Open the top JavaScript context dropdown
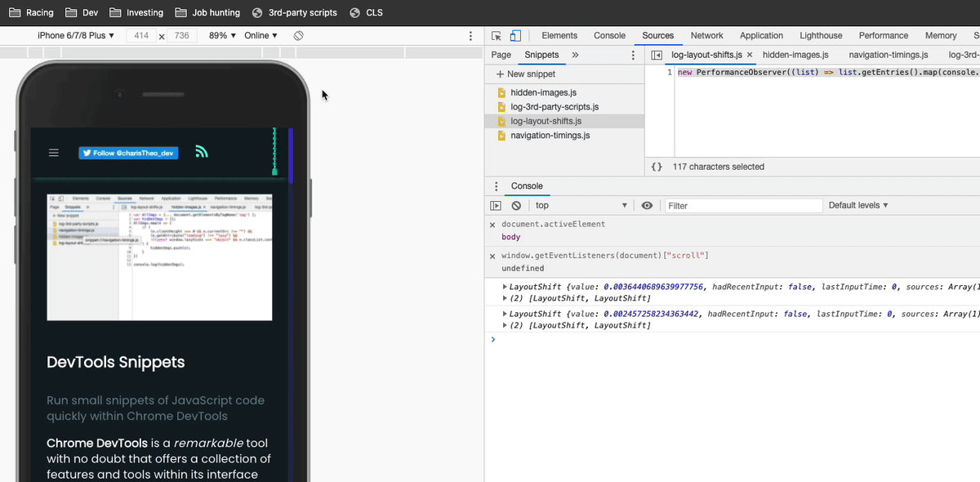 pos(581,206)
